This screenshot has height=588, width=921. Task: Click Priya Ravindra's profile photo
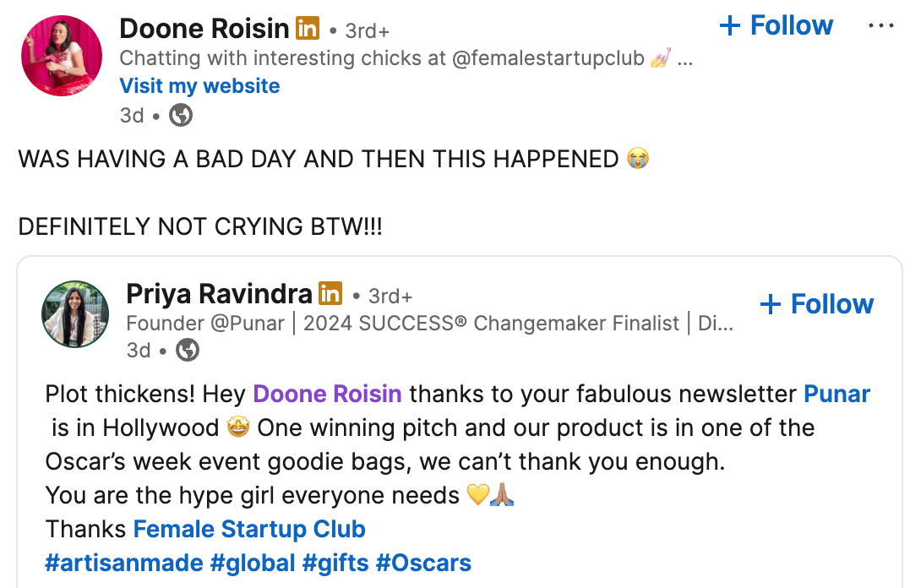(75, 314)
